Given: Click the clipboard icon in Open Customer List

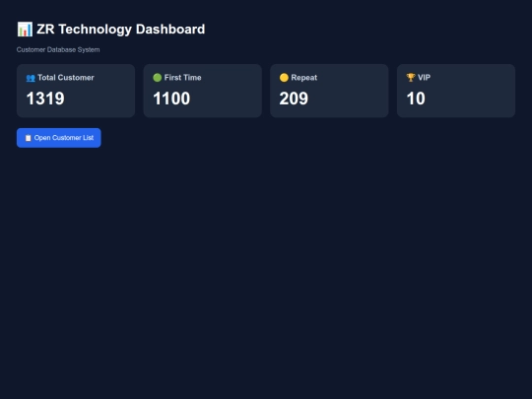Looking at the screenshot, I should pyautogui.click(x=29, y=138).
